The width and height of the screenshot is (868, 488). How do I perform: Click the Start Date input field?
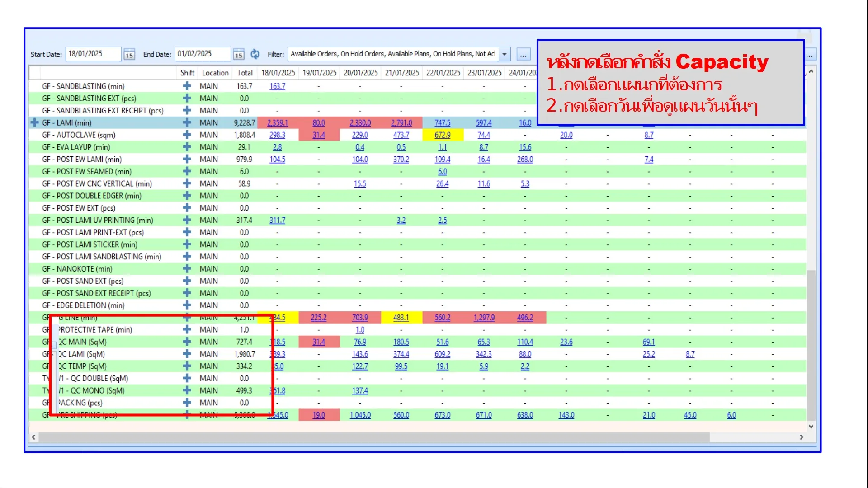pyautogui.click(x=93, y=54)
